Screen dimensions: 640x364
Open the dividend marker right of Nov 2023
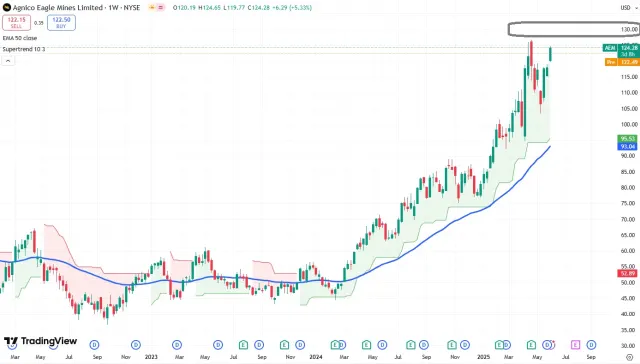(300, 345)
